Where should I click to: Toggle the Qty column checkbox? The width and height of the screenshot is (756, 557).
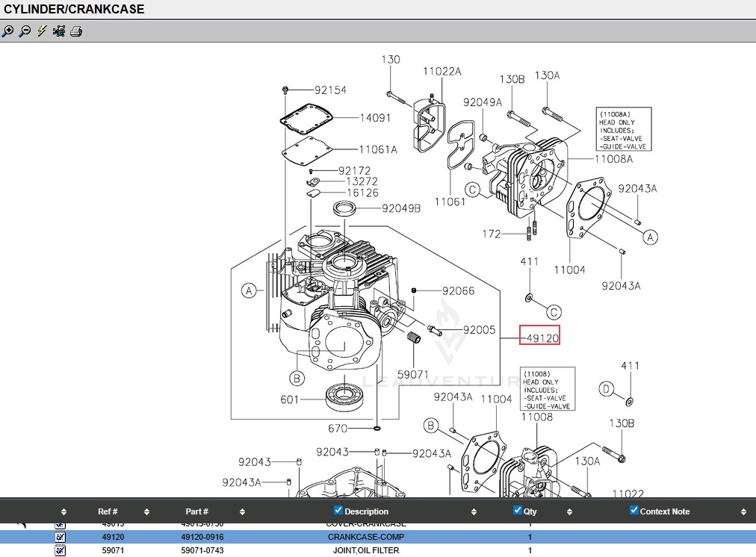pos(518,511)
